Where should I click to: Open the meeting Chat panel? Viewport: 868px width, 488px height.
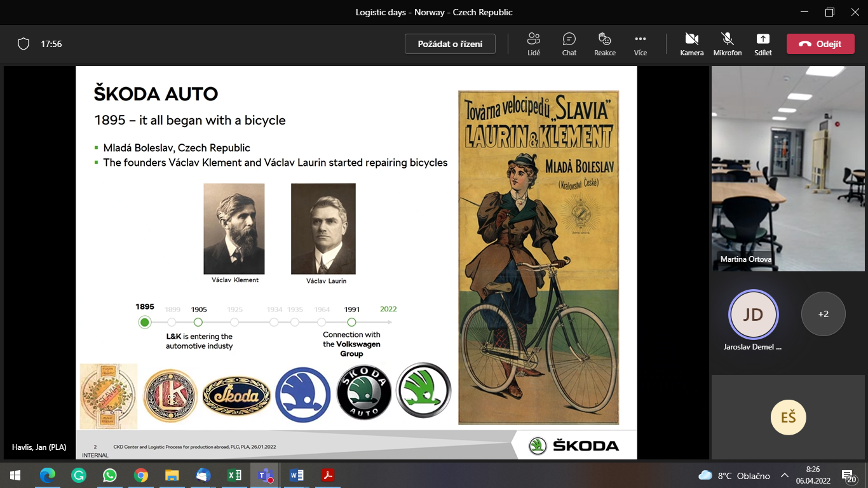569,44
